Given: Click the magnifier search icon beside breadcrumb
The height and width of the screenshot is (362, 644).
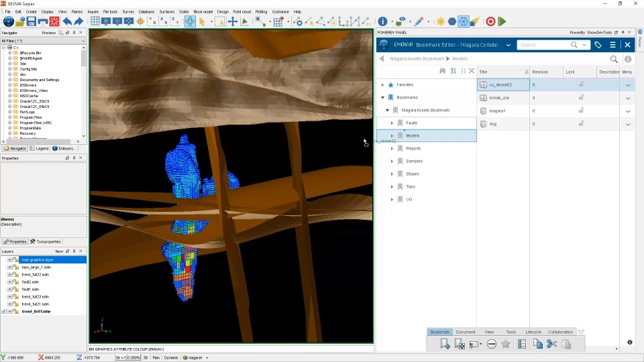Looking at the screenshot, I should 614,59.
